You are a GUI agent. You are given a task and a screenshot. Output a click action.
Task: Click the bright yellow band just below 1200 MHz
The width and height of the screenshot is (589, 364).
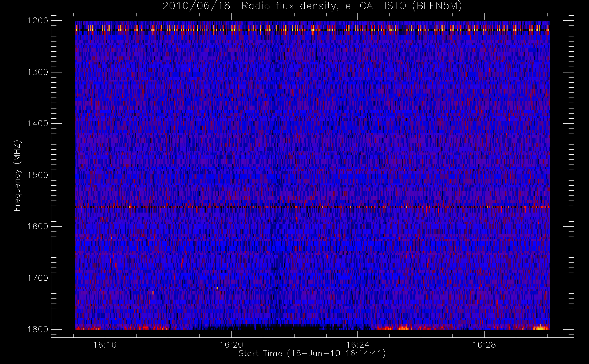(x=312, y=28)
